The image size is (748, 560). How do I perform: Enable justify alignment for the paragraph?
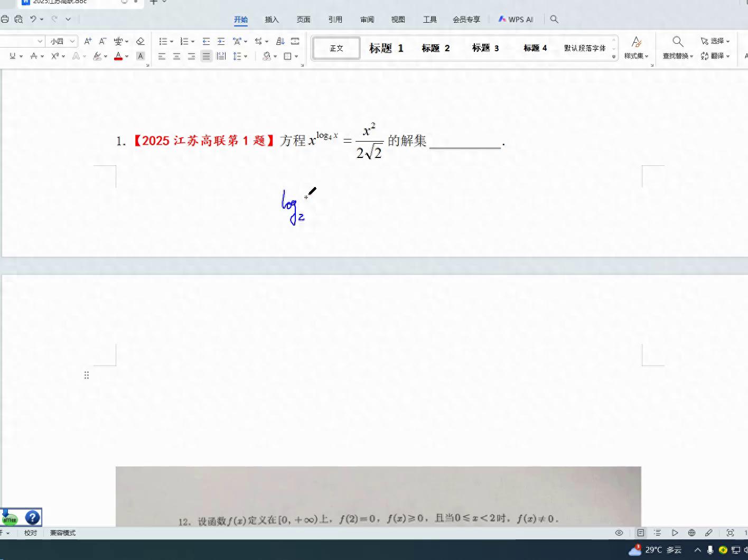tap(207, 55)
